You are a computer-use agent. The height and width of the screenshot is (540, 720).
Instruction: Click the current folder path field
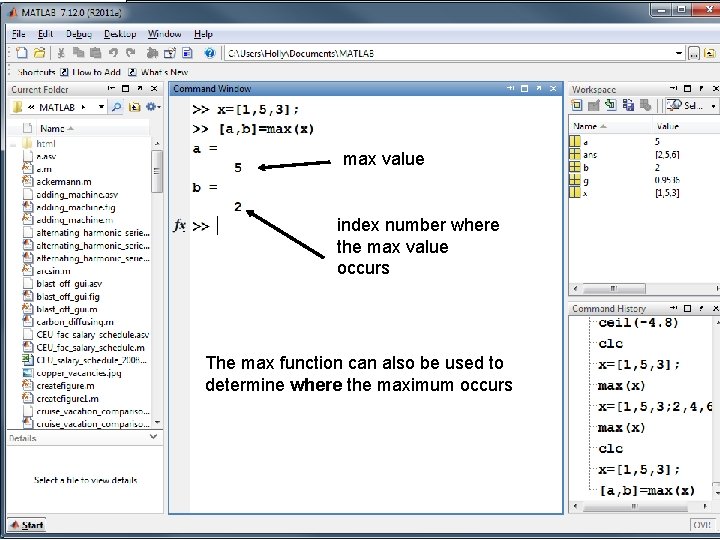coord(450,54)
